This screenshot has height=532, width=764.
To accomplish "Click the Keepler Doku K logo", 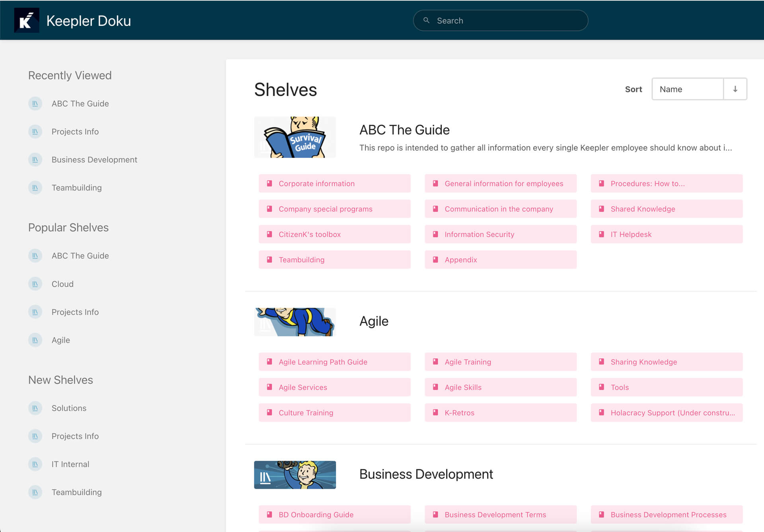I will tap(27, 20).
